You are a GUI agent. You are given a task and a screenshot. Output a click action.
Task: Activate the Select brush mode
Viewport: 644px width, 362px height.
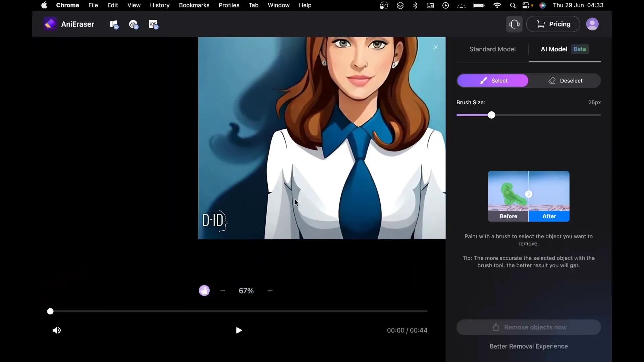coord(493,81)
